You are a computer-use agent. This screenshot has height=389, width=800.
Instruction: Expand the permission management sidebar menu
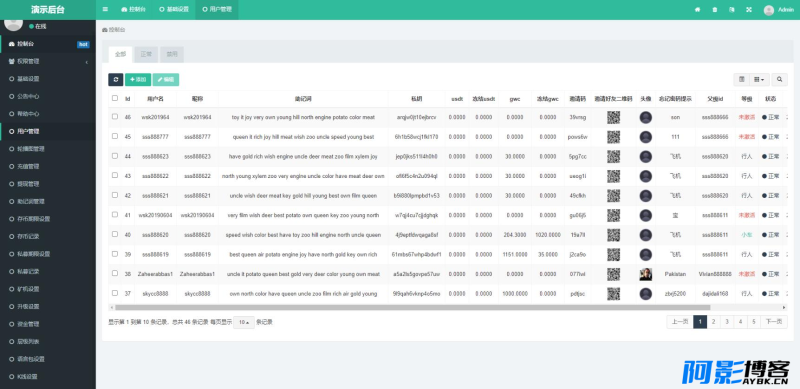pyautogui.click(x=48, y=61)
